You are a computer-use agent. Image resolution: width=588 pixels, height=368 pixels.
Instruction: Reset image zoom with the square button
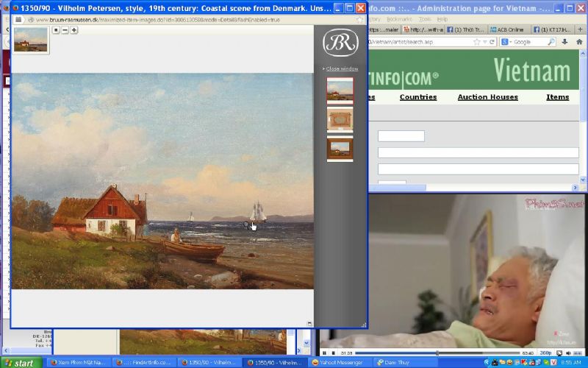click(57, 30)
